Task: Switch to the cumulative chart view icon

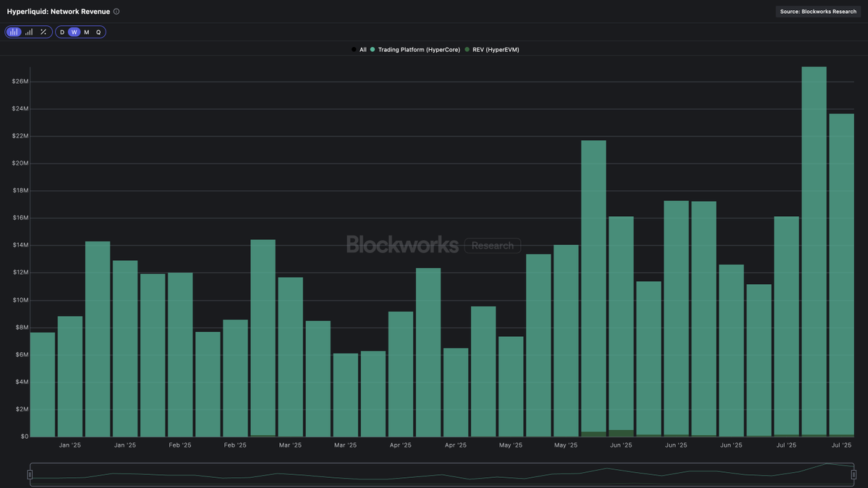Action: point(29,32)
